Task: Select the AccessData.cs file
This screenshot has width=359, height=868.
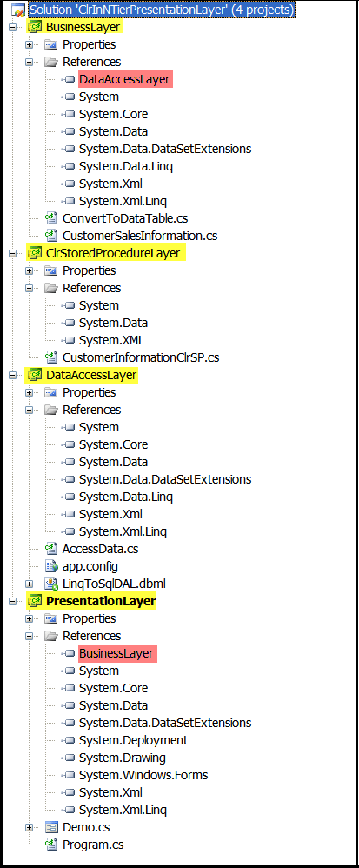Action: pos(100,549)
